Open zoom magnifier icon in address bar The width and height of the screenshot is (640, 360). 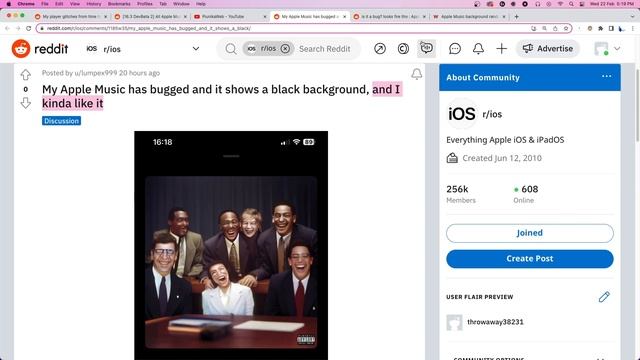[544, 28]
